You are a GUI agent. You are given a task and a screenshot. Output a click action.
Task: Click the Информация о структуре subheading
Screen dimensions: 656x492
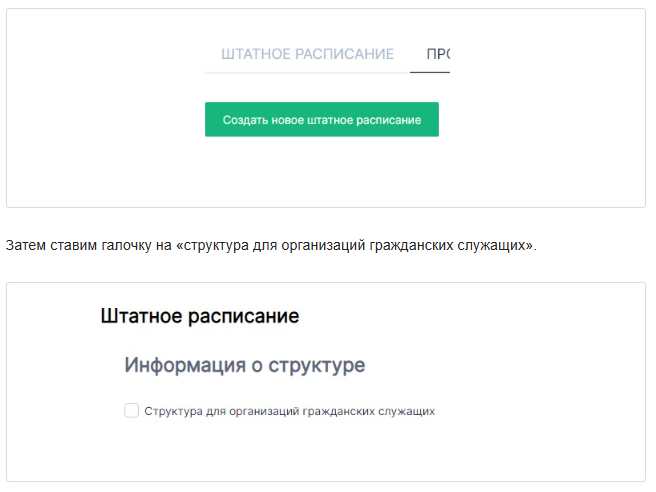pos(244,365)
